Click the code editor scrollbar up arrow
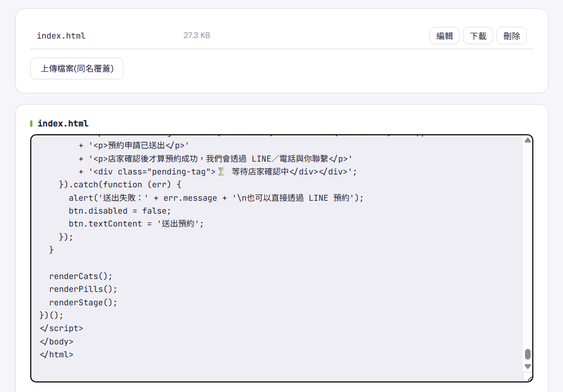 pos(527,140)
